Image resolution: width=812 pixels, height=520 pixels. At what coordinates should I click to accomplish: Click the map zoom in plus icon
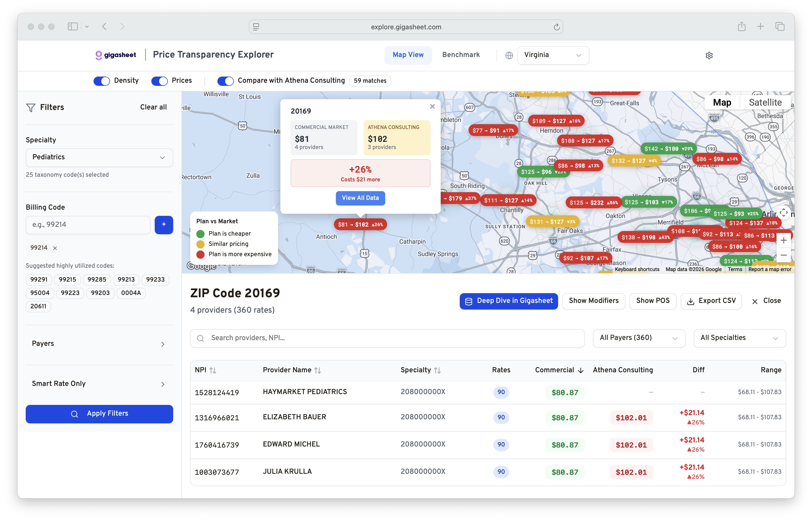coord(784,240)
